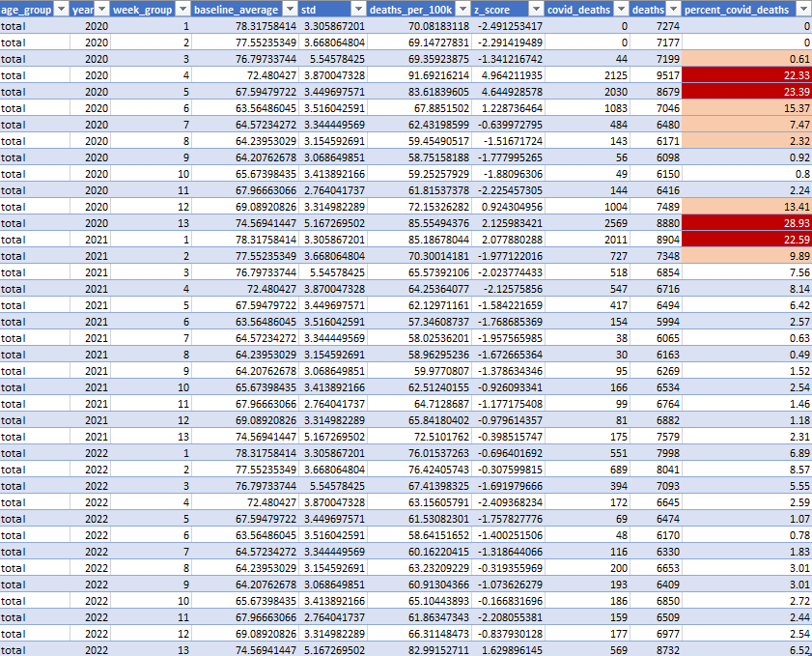The height and width of the screenshot is (656, 812).
Task: Open the deaths_per_100k column filter dropdown
Action: point(462,10)
